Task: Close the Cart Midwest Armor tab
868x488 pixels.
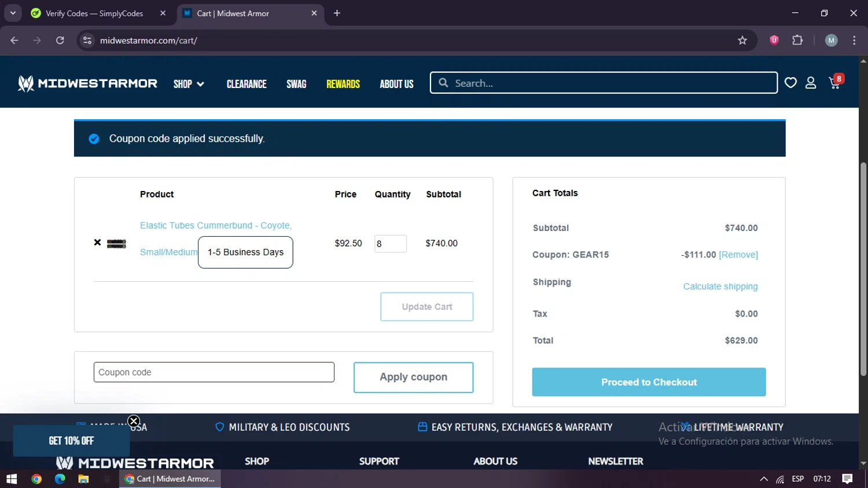Action: tap(314, 13)
